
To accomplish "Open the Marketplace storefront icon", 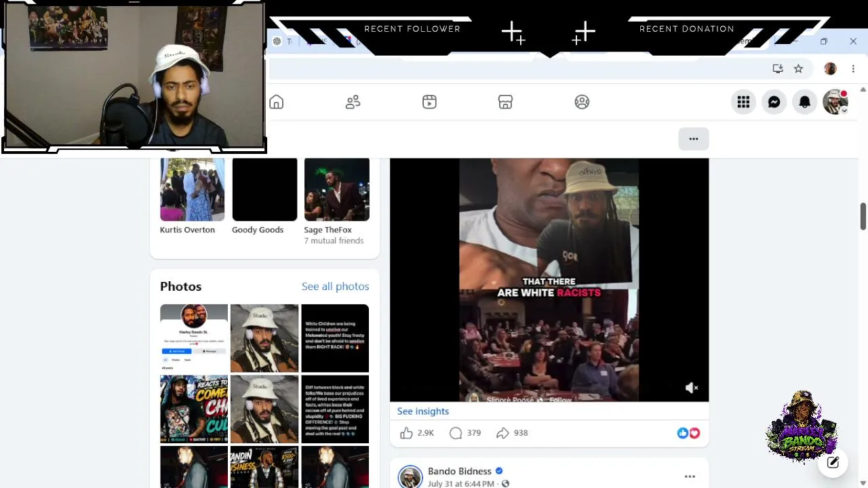I will pyautogui.click(x=505, y=102).
